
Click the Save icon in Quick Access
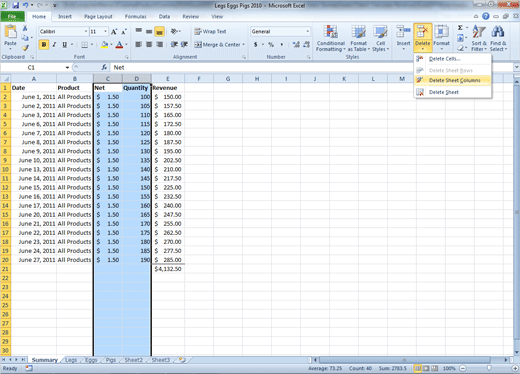(x=15, y=5)
